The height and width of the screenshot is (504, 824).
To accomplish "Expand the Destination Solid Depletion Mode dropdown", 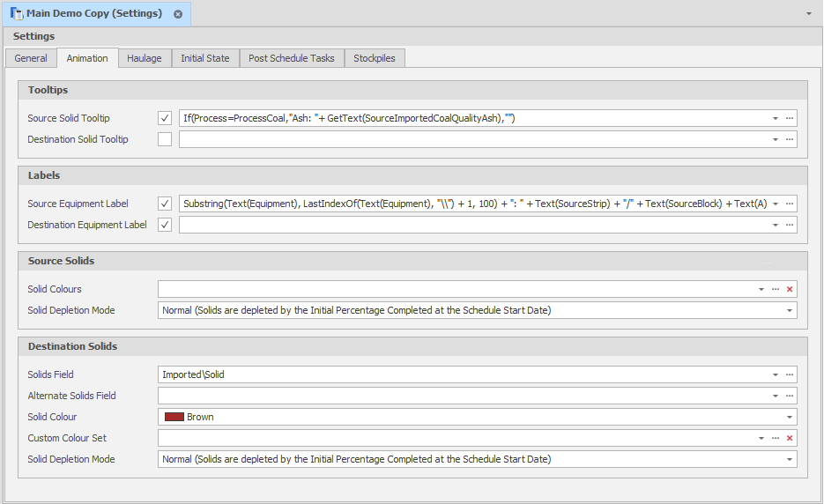I will (x=790, y=459).
